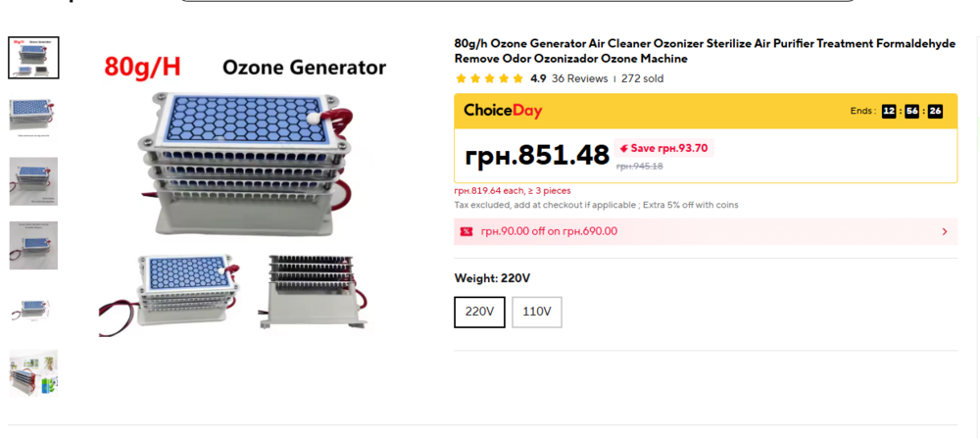Image resolution: width=980 pixels, height=438 pixels.
Task: Click the main ozone generator product image
Action: (x=245, y=196)
